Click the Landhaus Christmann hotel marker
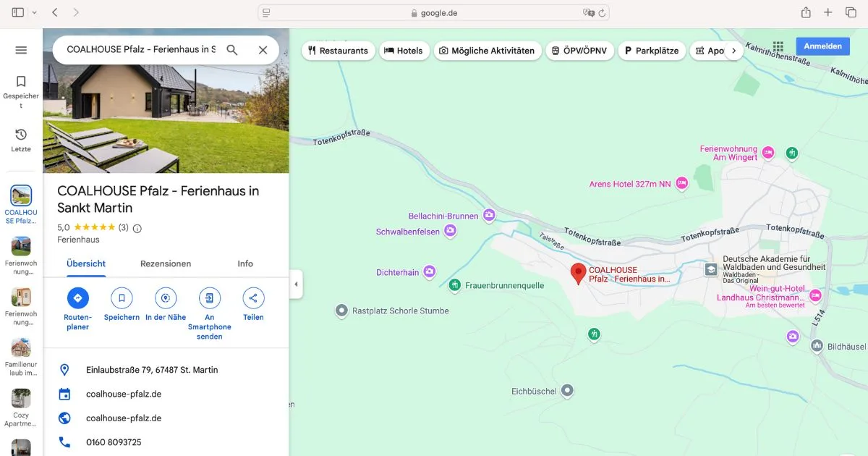Viewport: 868px width, 456px height. click(x=815, y=295)
